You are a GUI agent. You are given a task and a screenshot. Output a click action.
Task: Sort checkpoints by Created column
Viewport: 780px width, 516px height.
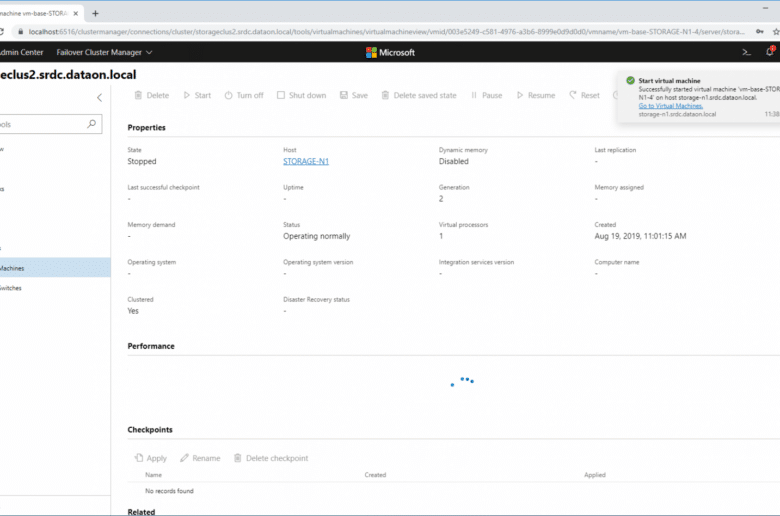click(x=375, y=475)
